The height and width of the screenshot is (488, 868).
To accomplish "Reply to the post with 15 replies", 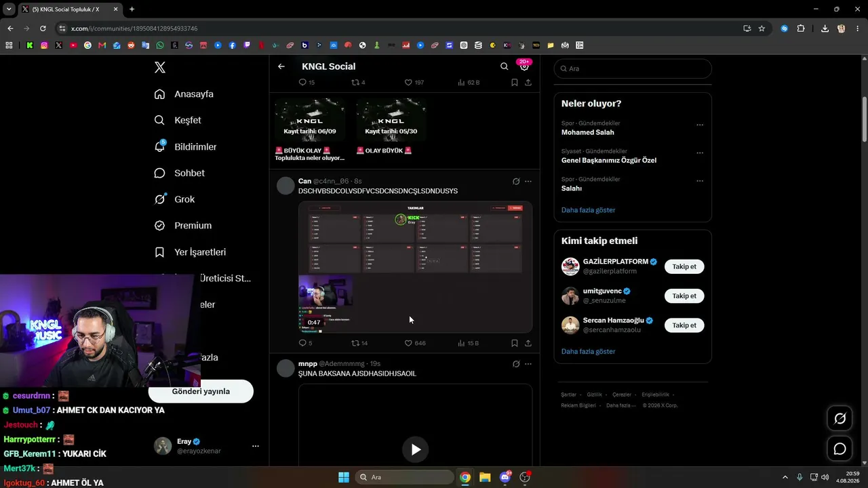I will click(x=307, y=82).
